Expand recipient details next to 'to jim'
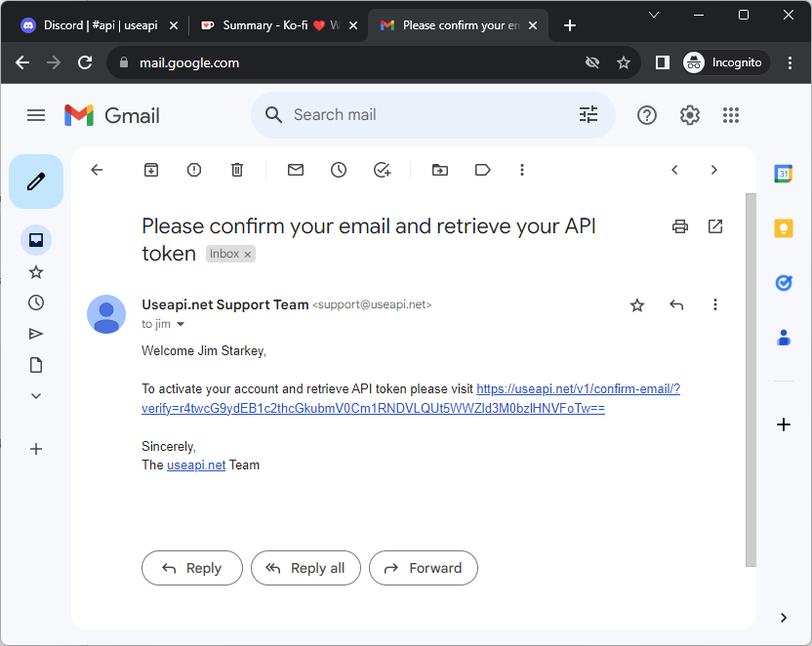The image size is (812, 646). [x=181, y=324]
